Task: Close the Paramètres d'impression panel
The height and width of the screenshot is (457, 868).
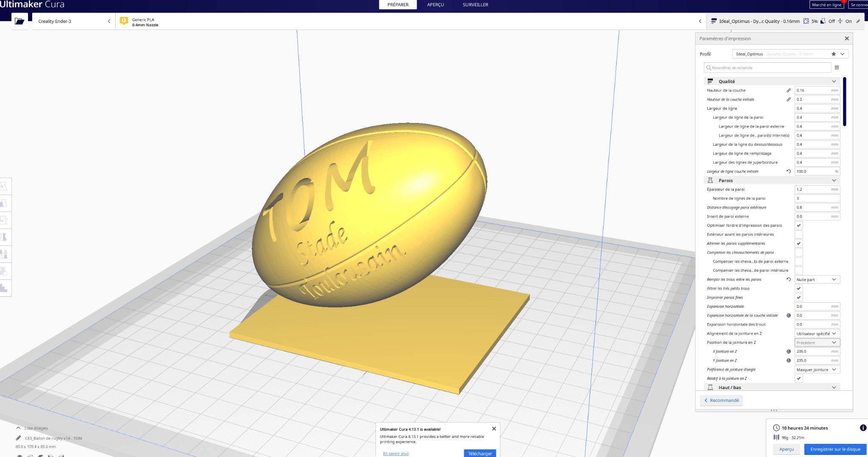Action: click(847, 39)
